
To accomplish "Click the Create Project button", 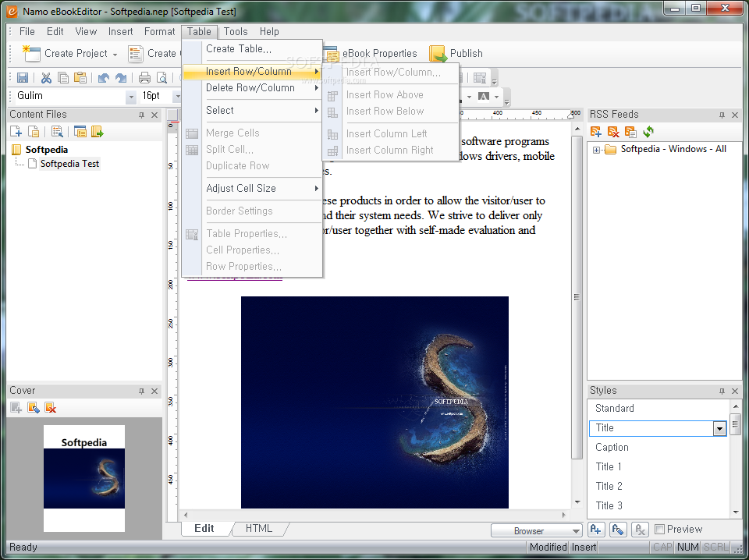I will pyautogui.click(x=66, y=54).
